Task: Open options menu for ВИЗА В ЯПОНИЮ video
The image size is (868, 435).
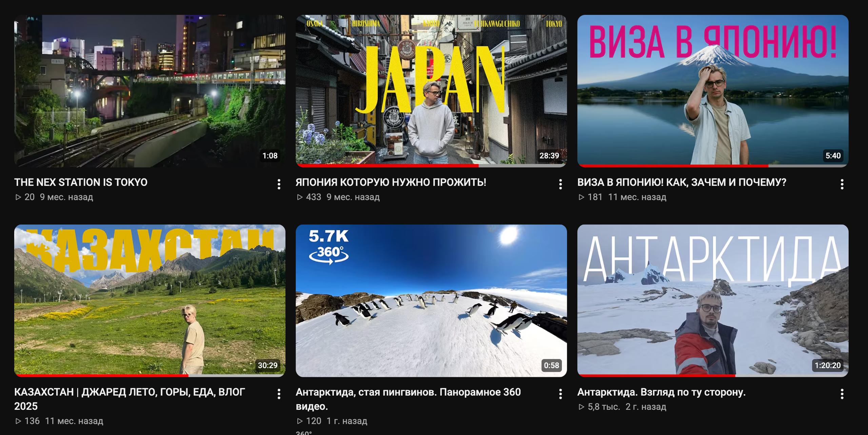Action: (842, 184)
